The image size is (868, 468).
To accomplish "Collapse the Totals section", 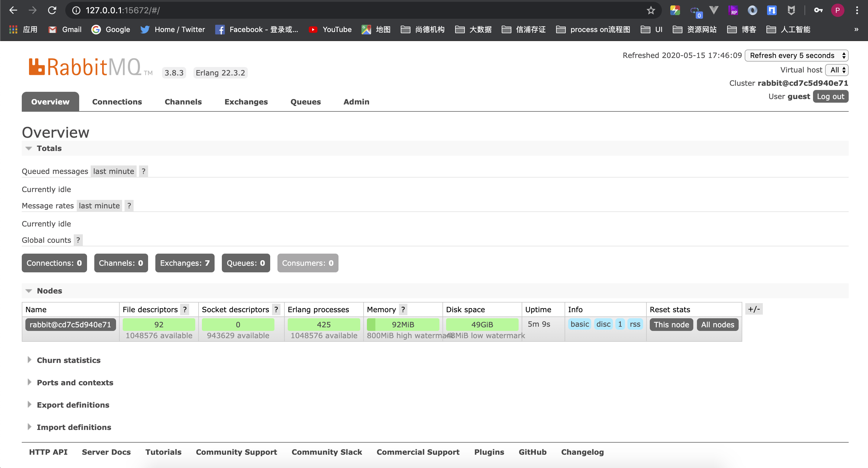I will coord(49,148).
